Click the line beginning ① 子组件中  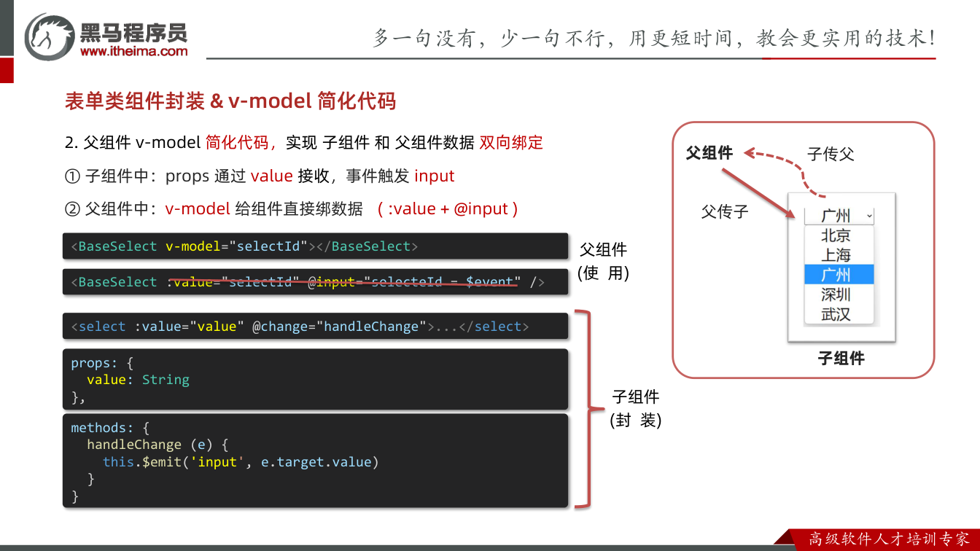coord(260,176)
